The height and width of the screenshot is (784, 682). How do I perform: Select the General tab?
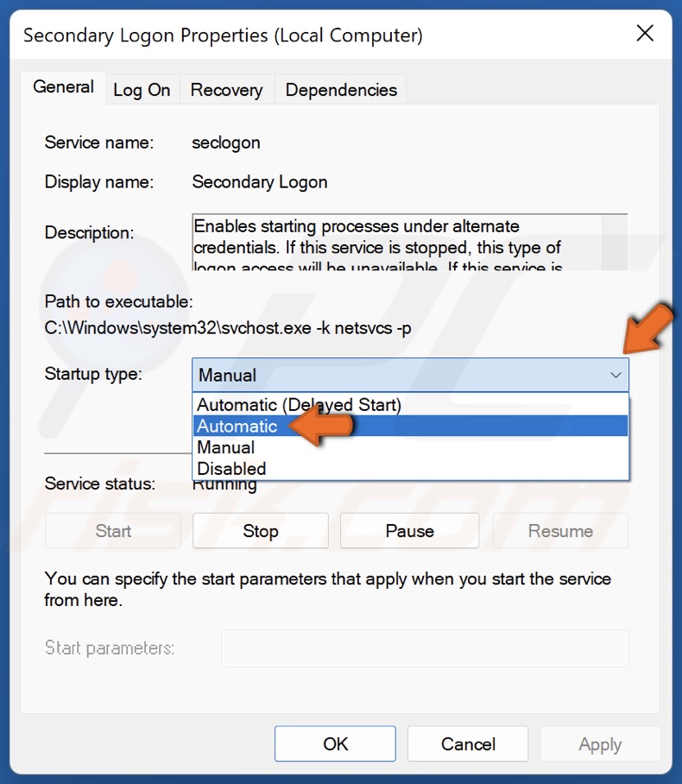(62, 86)
